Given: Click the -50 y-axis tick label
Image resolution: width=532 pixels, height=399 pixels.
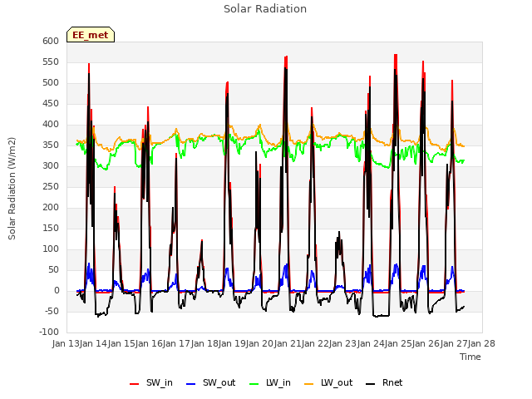Looking at the screenshot, I should 52,311.
